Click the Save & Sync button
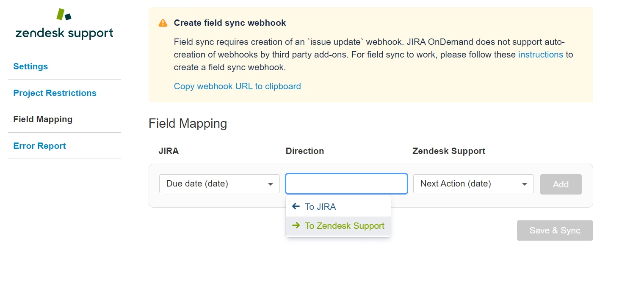 555,230
